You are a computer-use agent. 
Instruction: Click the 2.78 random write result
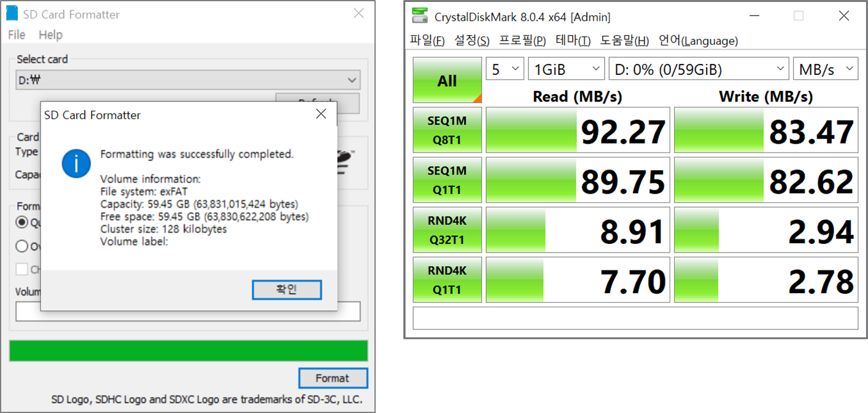tap(766, 280)
